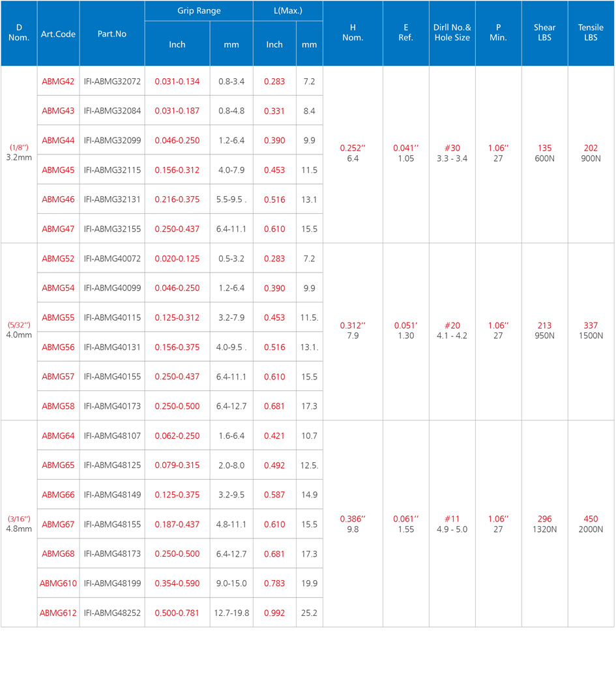Click the Grip Range column header
This screenshot has width=616, height=674.
pyautogui.click(x=199, y=11)
